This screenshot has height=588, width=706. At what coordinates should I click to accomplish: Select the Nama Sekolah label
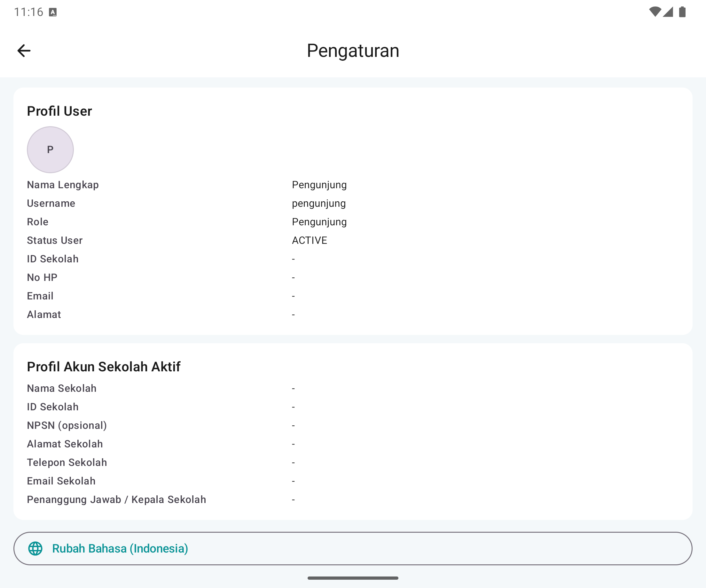pyautogui.click(x=62, y=388)
